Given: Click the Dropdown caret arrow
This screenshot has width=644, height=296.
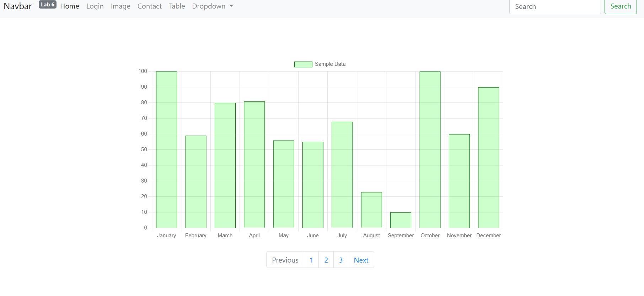Looking at the screenshot, I should [x=231, y=6].
